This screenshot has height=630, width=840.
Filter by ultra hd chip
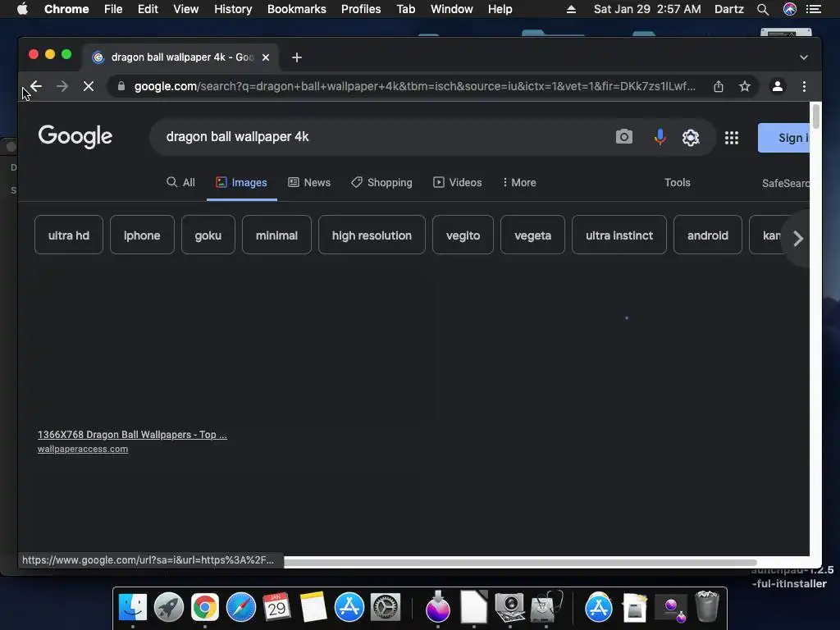click(x=69, y=235)
